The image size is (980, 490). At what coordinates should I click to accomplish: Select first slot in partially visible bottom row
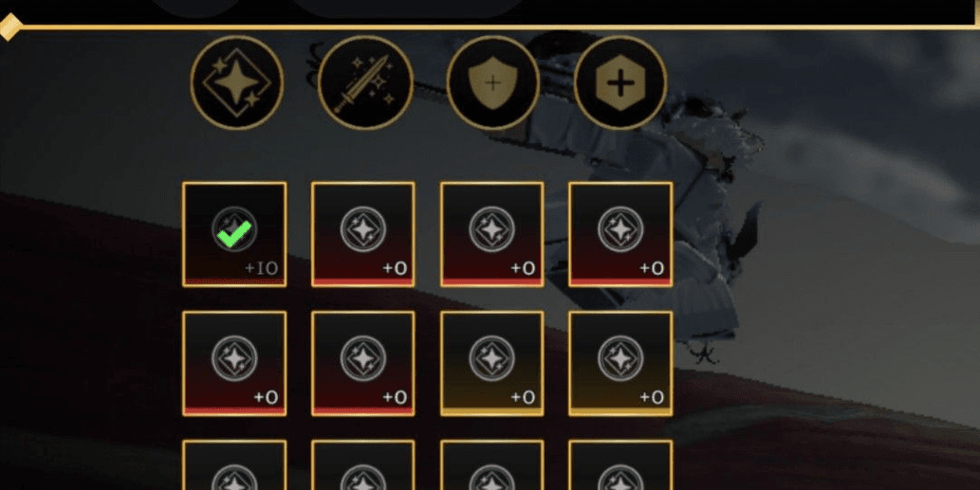234,465
